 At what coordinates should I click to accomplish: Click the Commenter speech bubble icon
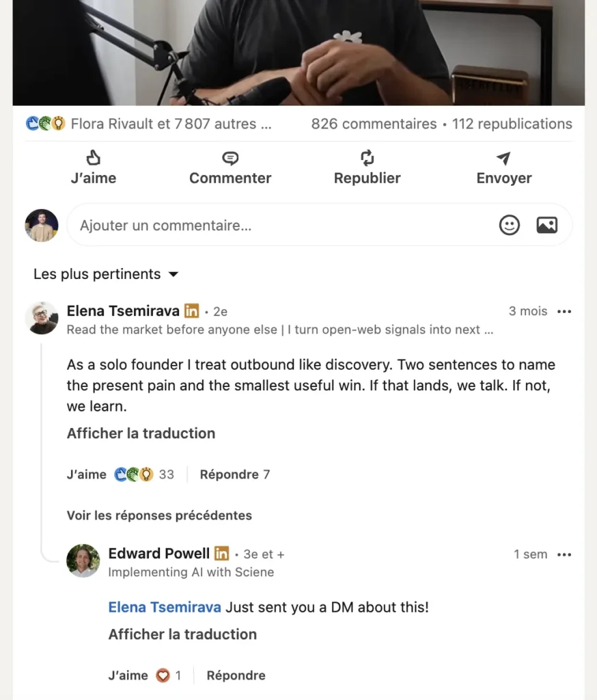(x=230, y=158)
